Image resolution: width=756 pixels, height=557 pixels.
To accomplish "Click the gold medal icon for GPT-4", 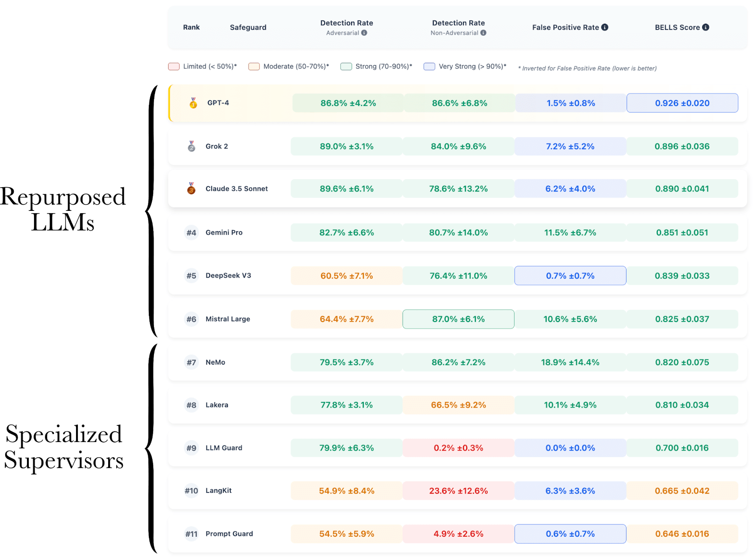I will [x=193, y=103].
